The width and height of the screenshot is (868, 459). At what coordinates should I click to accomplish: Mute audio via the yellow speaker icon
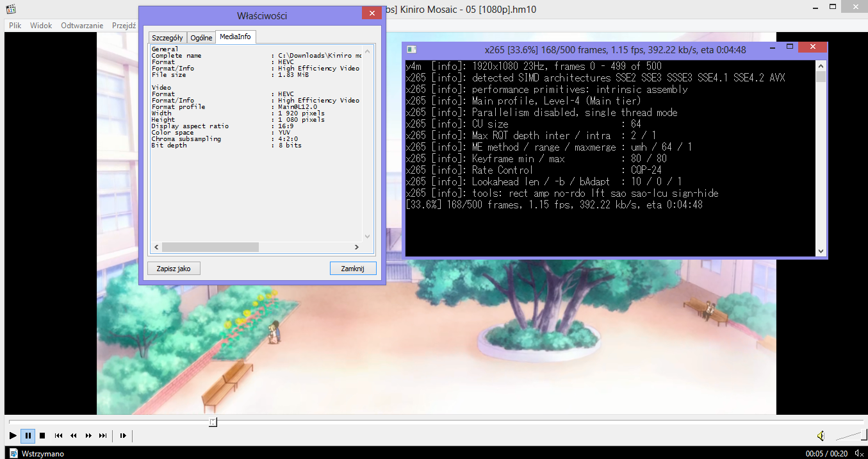821,436
